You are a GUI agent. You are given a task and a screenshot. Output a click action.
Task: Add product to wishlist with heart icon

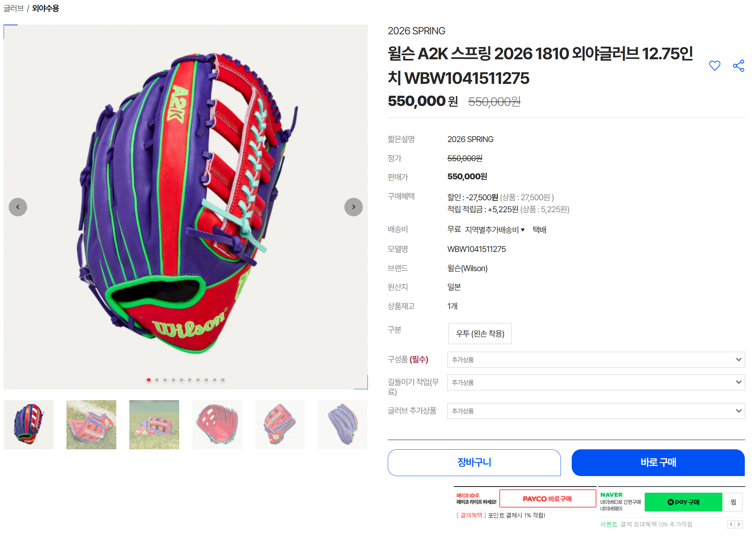(714, 66)
